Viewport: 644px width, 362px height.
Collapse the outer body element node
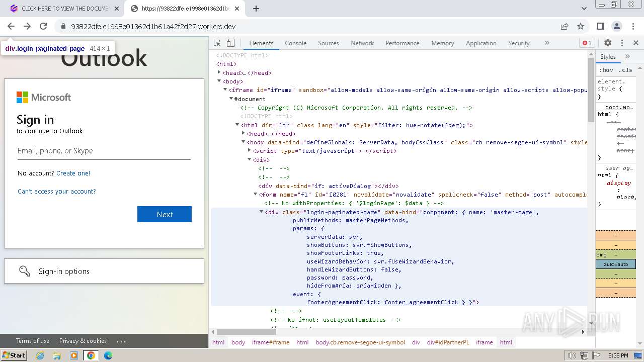(x=219, y=81)
